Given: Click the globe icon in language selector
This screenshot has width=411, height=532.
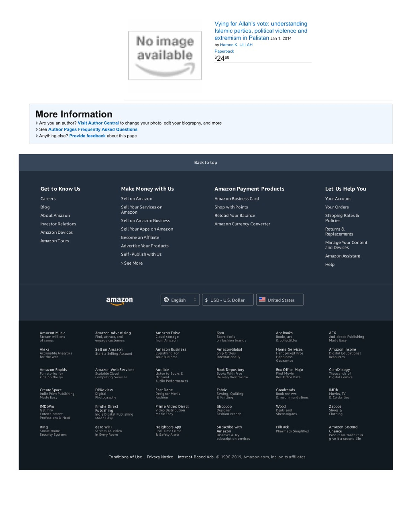Looking at the screenshot, I should pos(166,300).
